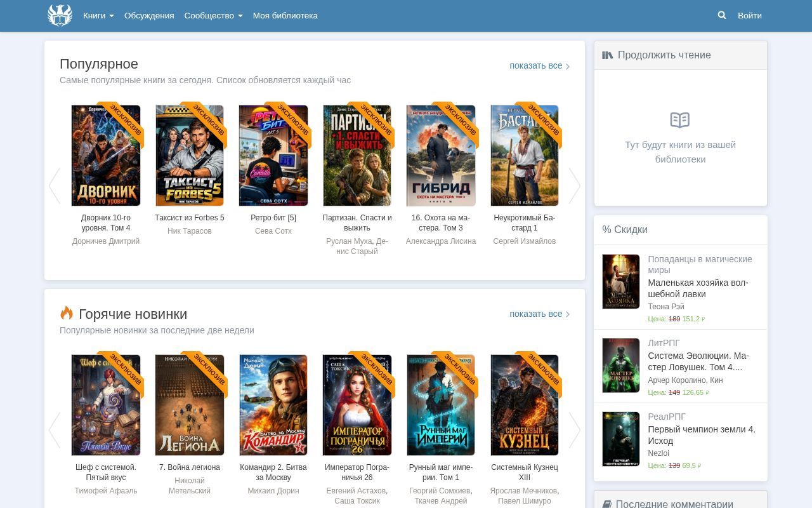Expand the Книги dropdown menu
812x508 pixels.
pyautogui.click(x=98, y=15)
